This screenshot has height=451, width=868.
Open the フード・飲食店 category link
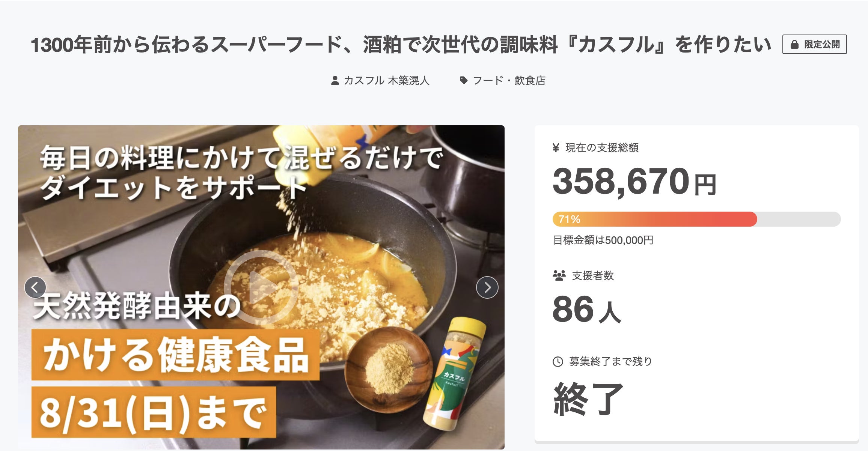point(509,80)
